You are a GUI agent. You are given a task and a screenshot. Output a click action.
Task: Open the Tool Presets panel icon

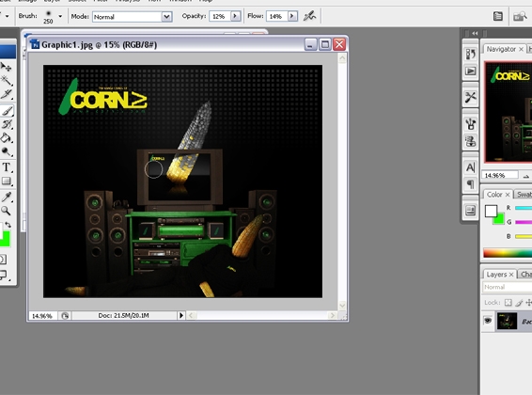pos(471,98)
